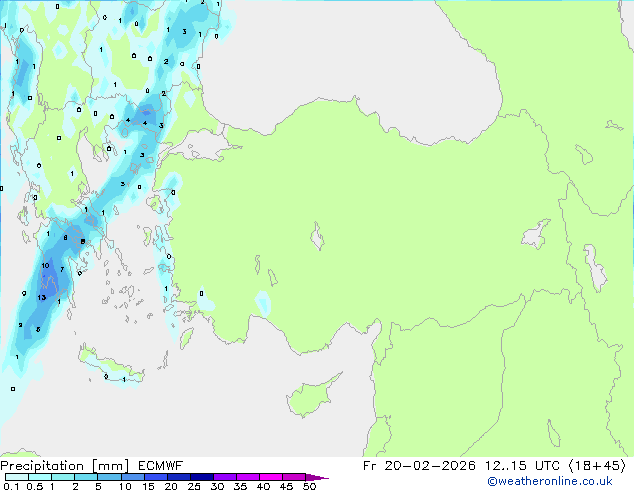Click the 0.1–0.5 mm legend color swatch

17,477
